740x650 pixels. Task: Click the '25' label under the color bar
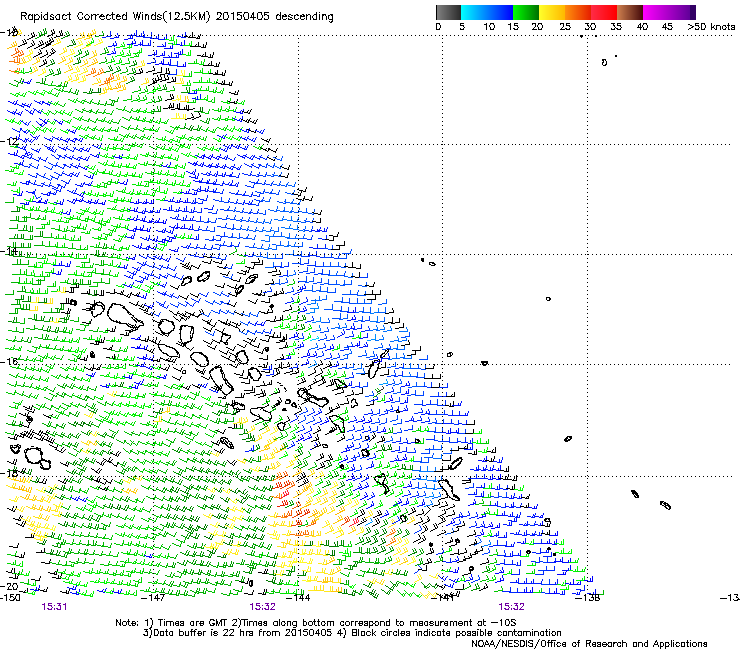point(565,27)
